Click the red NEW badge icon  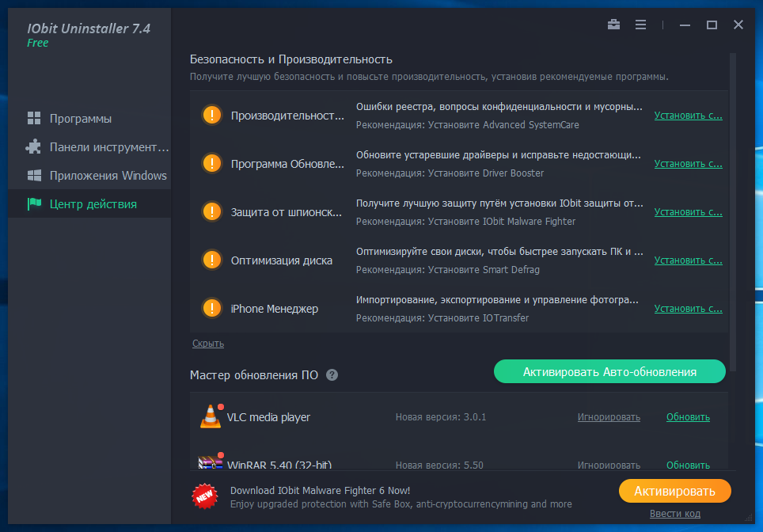(x=204, y=496)
